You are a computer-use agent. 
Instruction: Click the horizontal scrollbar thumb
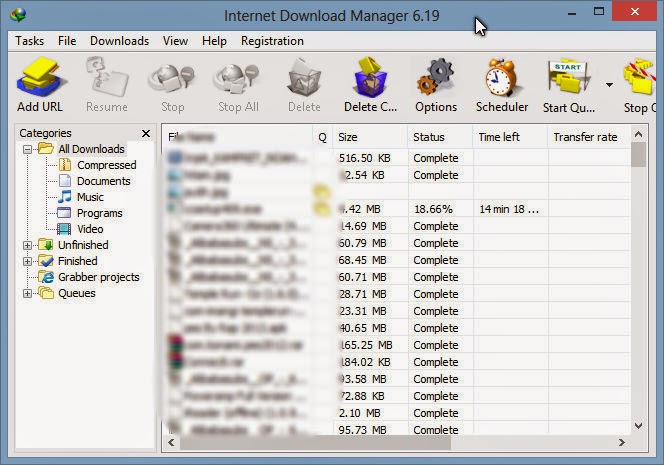point(315,443)
